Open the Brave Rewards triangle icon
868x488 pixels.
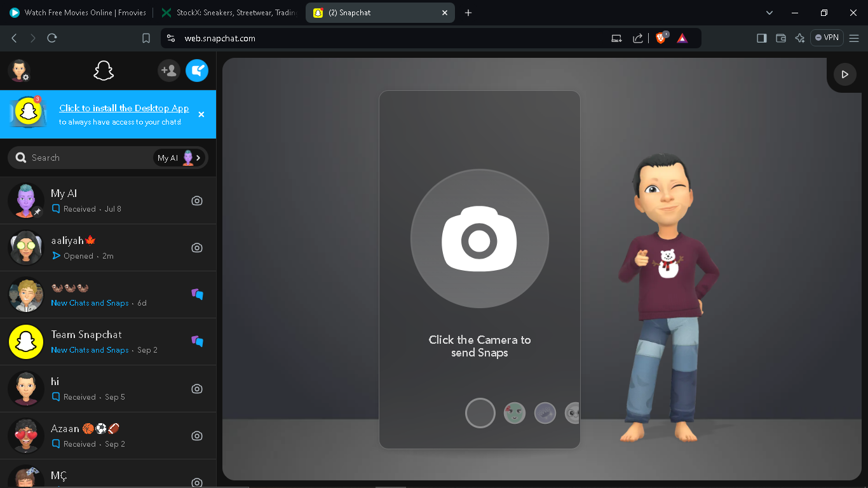point(682,38)
